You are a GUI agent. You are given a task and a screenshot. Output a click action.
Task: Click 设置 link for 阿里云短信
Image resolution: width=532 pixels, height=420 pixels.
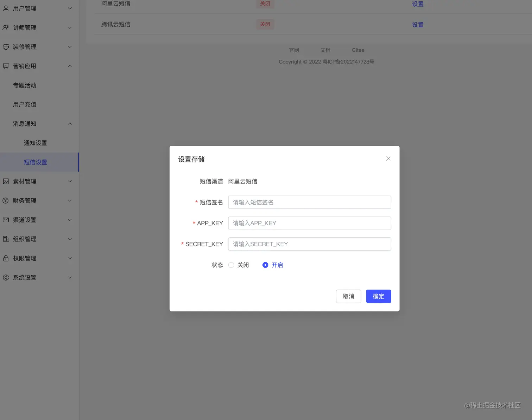(x=418, y=4)
